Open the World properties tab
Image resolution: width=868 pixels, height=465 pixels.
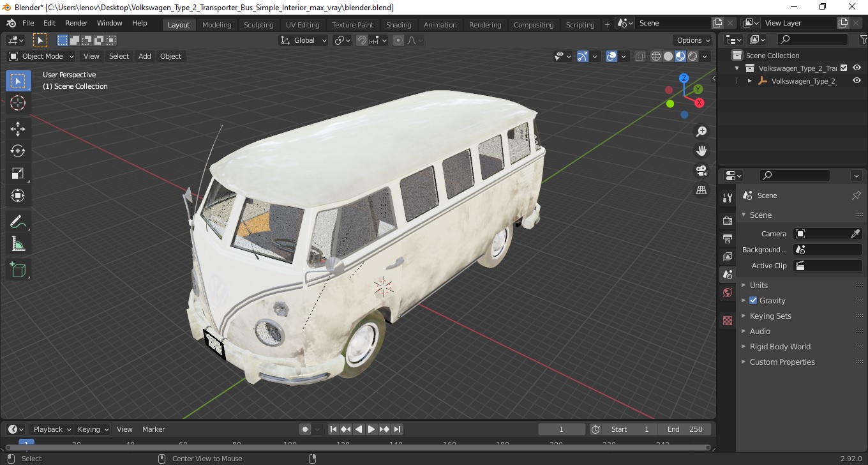(x=728, y=293)
